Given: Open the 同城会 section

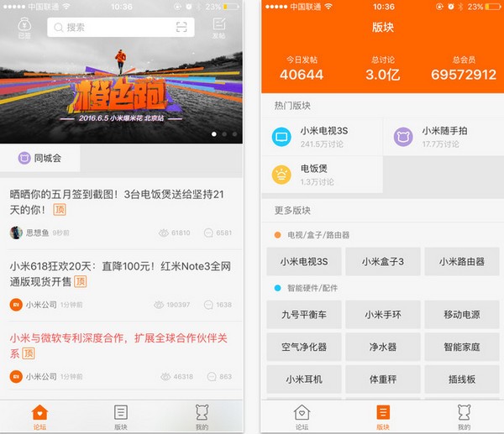Looking at the screenshot, I should (x=39, y=158).
